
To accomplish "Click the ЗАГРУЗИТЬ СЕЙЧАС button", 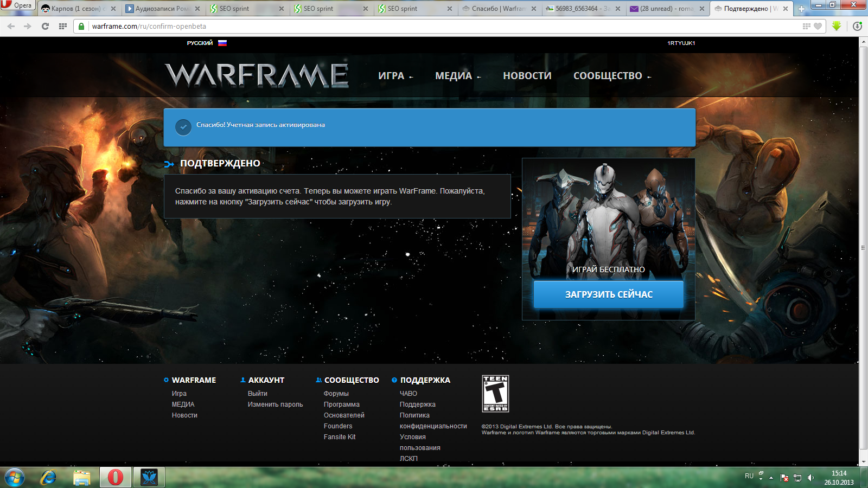I will click(x=609, y=294).
